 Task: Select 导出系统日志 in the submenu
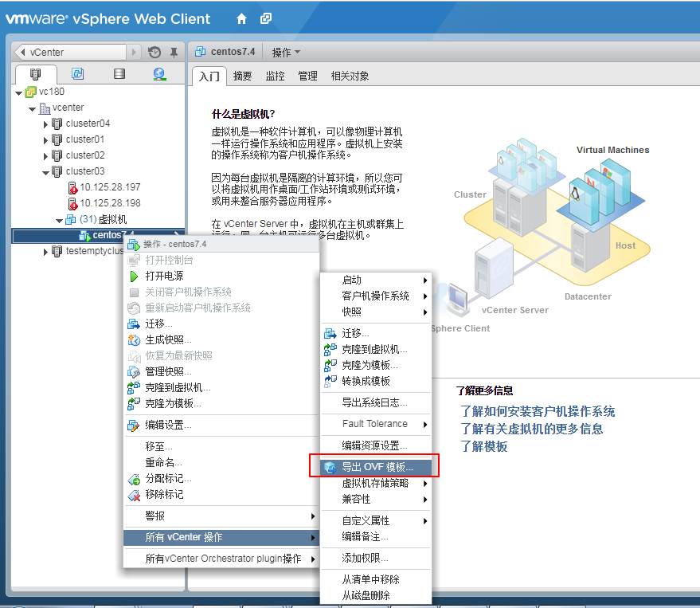376,402
